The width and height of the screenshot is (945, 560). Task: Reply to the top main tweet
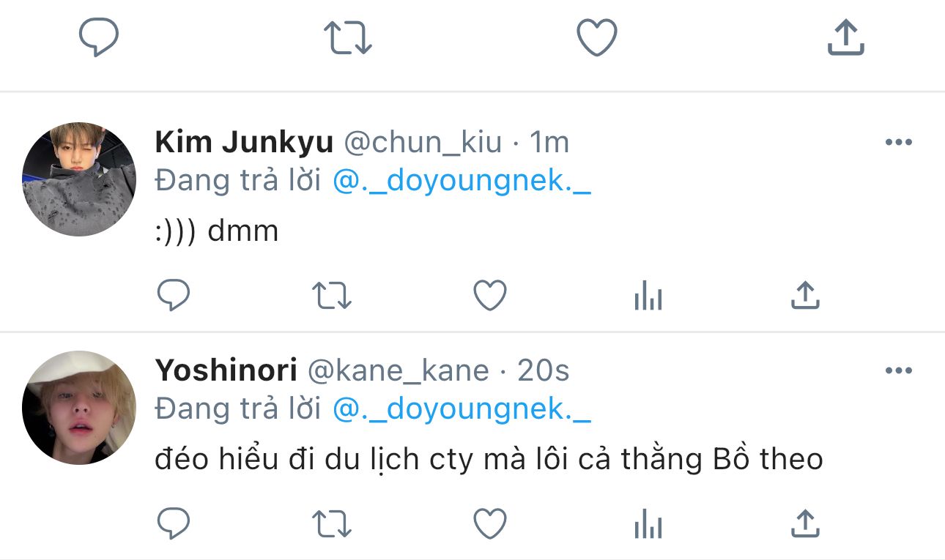pos(99,37)
